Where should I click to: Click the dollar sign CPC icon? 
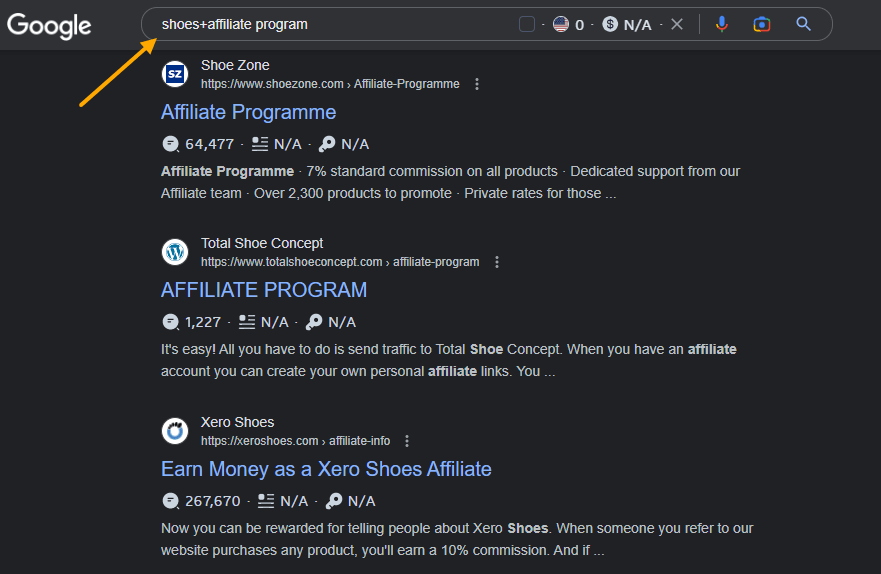tap(610, 24)
